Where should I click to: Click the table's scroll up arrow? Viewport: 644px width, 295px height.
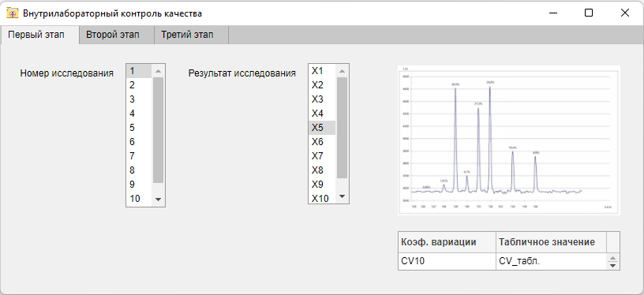point(612,258)
